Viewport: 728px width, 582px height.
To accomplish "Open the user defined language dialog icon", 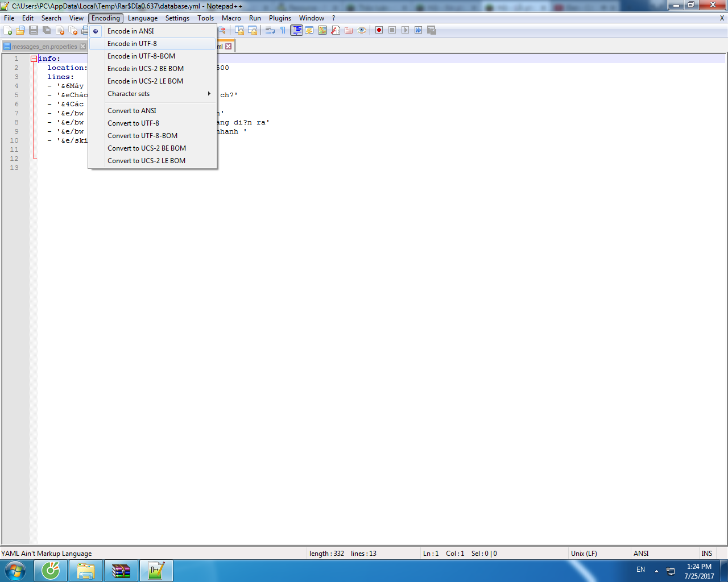I will (x=309, y=30).
